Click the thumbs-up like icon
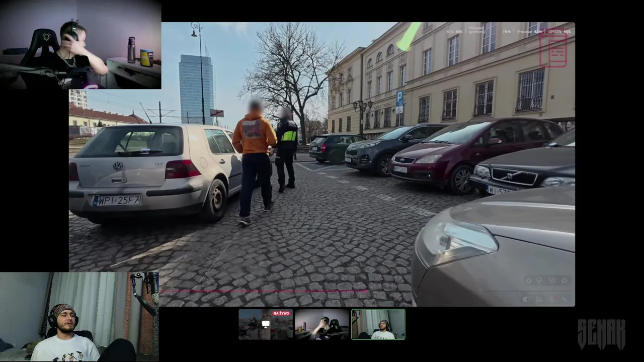The width and height of the screenshot is (644, 362). click(528, 281)
